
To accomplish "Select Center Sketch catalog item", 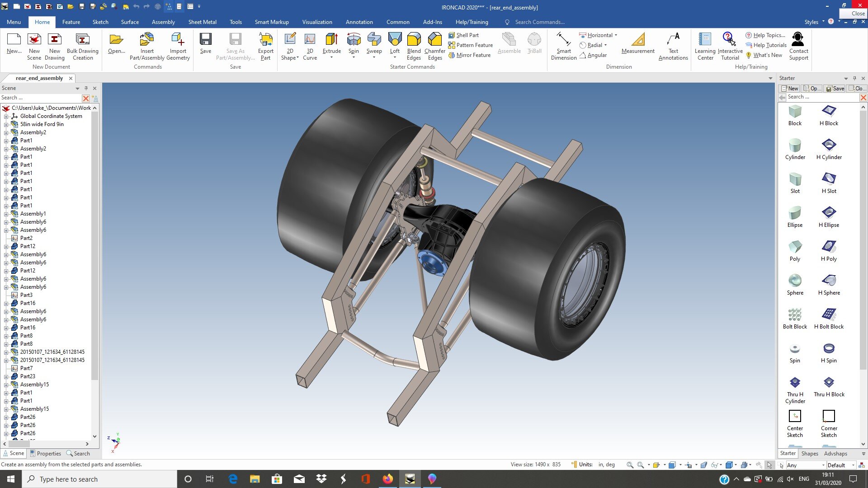I will pyautogui.click(x=795, y=424).
